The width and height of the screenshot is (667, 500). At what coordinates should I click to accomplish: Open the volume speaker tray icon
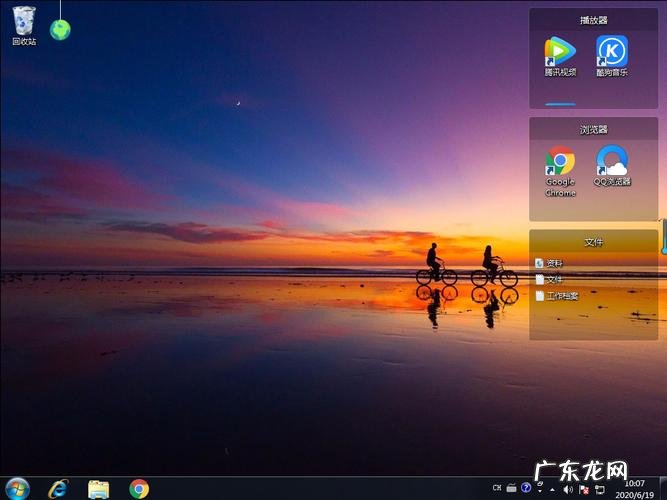[568, 489]
